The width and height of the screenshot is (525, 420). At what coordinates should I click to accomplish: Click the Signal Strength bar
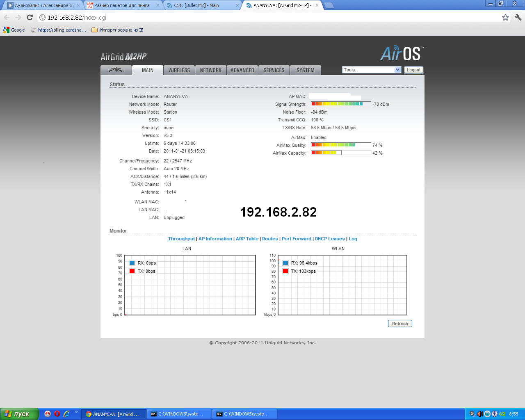click(x=341, y=104)
